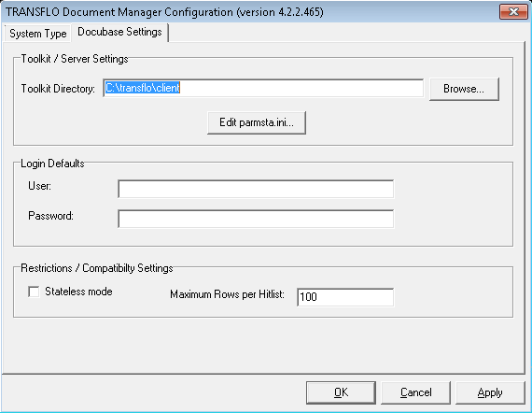
Task: Open the Browse... folder picker button
Action: [464, 89]
